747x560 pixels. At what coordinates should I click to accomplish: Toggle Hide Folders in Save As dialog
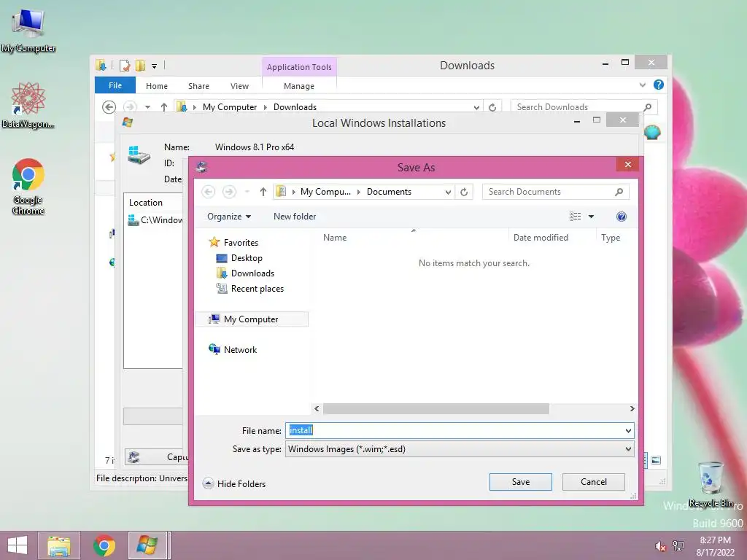[234, 484]
